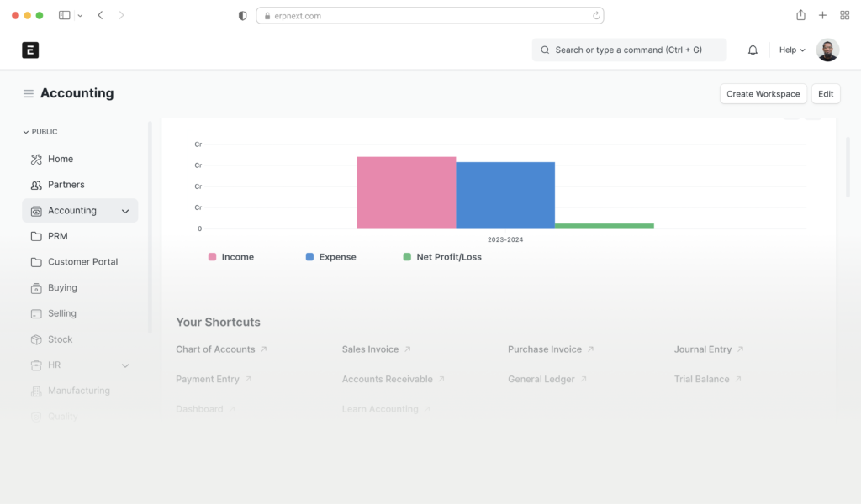The image size is (861, 504).
Task: Toggle the Net Profit/Loss legend series
Action: [x=442, y=257]
